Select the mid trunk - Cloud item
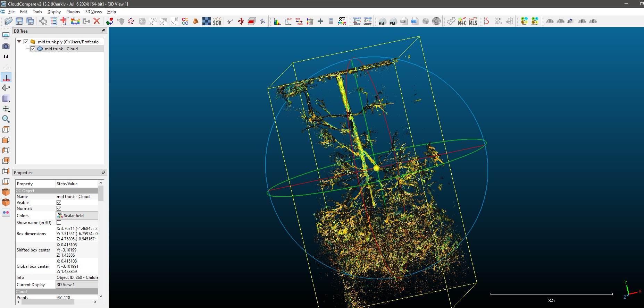The image size is (644, 308). click(61, 49)
